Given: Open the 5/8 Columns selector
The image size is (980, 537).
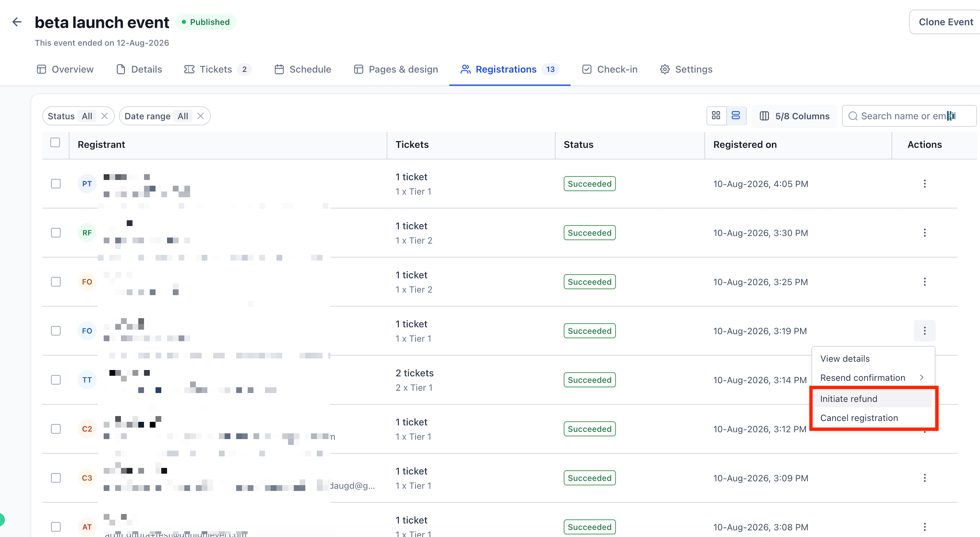Looking at the screenshot, I should [x=794, y=116].
